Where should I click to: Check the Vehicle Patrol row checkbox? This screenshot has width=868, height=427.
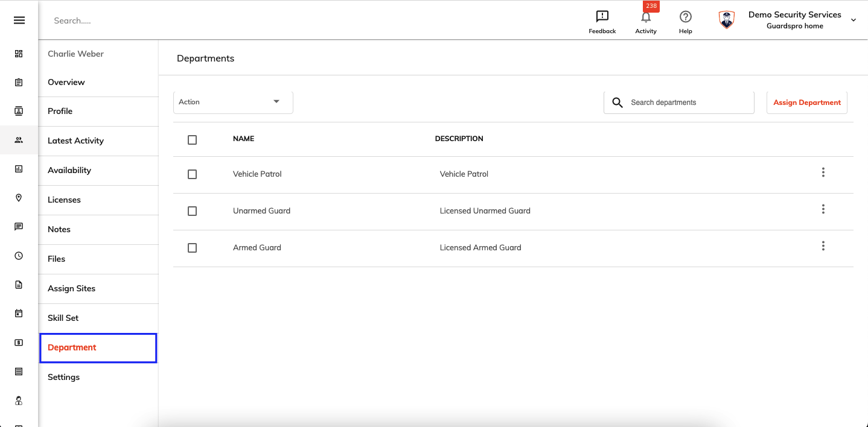coord(192,174)
